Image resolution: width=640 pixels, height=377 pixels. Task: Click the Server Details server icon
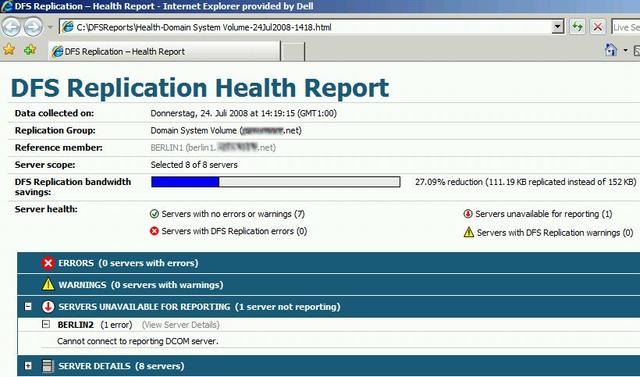click(x=48, y=366)
